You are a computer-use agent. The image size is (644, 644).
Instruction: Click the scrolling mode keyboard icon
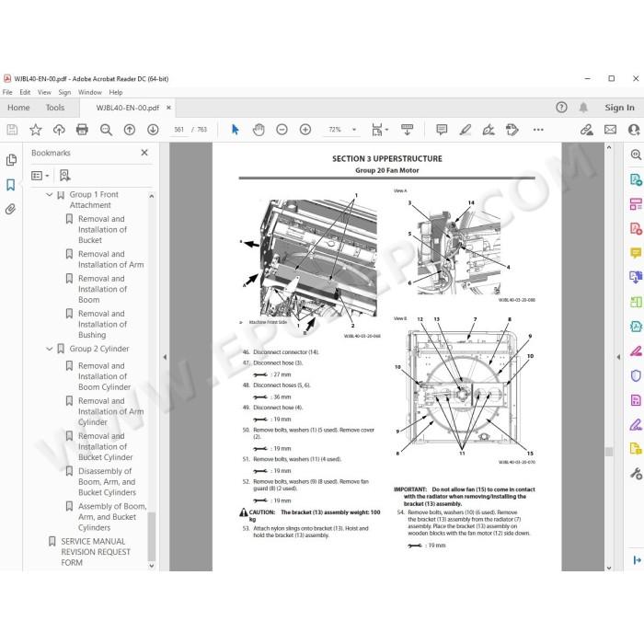(407, 130)
